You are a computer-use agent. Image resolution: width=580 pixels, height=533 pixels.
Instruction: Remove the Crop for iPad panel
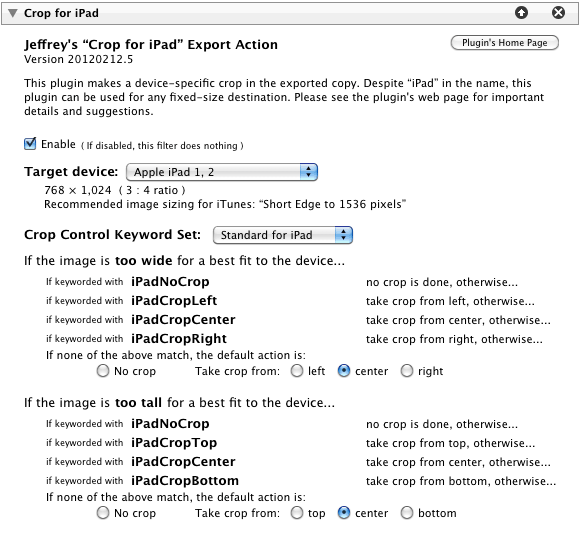tap(558, 13)
